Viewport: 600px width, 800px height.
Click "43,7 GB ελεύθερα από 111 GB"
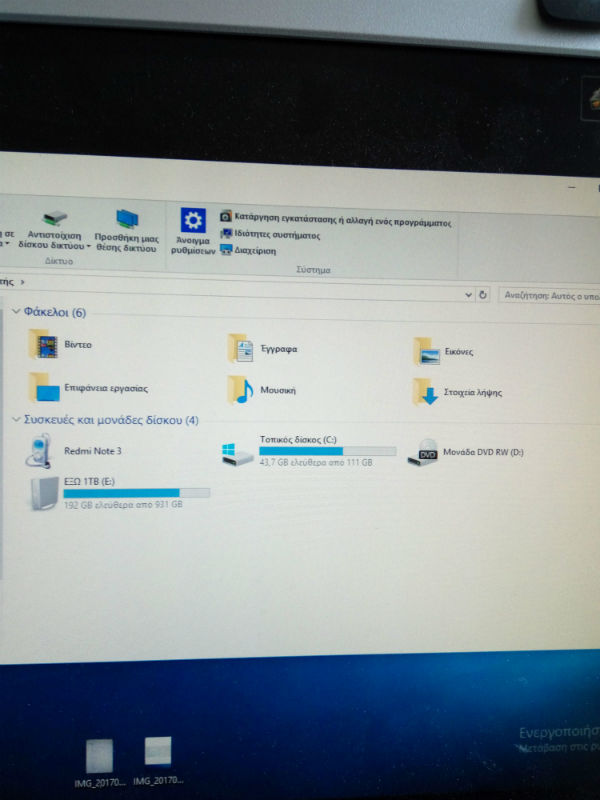[316, 462]
